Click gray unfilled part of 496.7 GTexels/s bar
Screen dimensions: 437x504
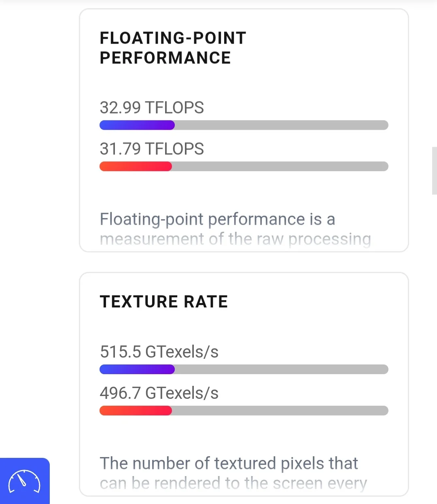[x=280, y=411]
